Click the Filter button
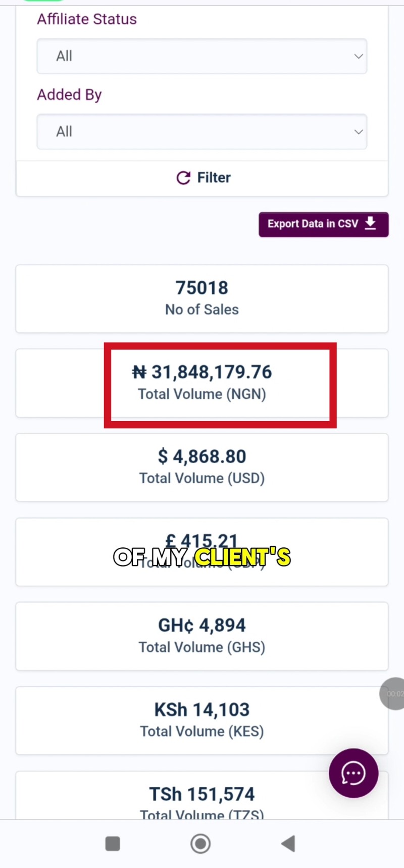 click(202, 178)
